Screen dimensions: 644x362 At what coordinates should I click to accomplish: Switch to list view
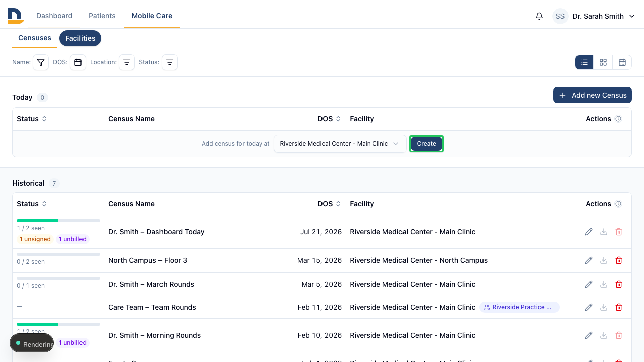click(x=584, y=62)
